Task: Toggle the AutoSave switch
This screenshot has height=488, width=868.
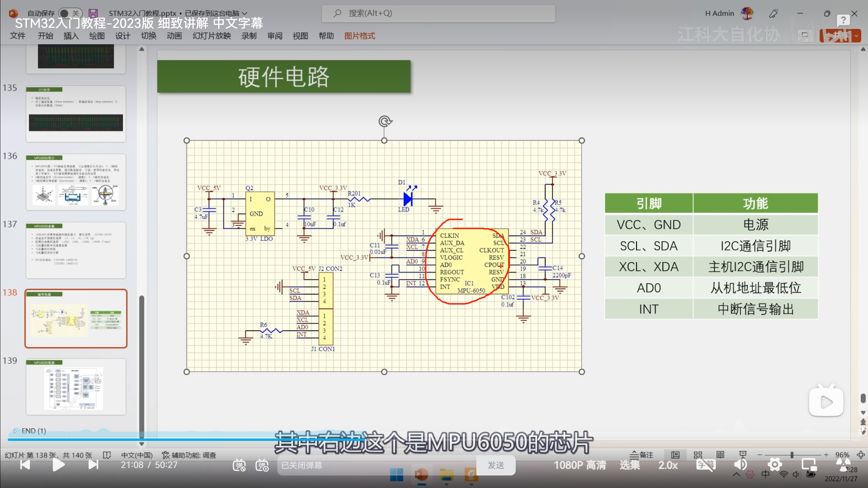Action: [70, 13]
